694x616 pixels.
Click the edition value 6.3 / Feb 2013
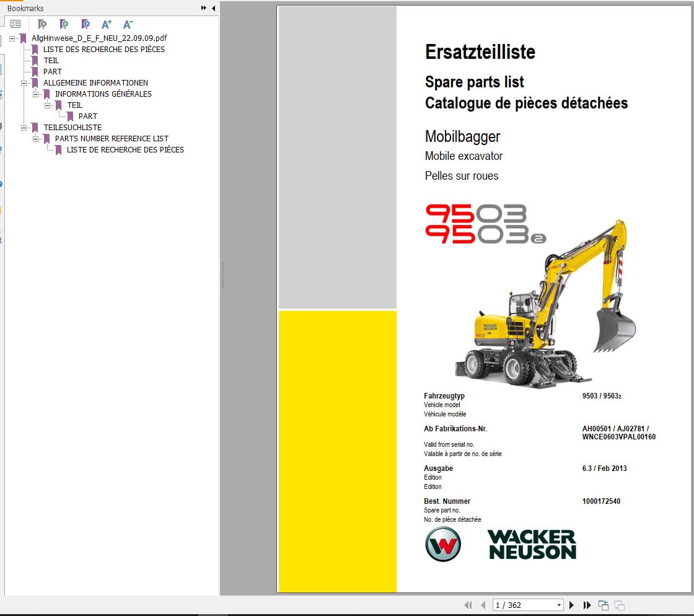coord(604,469)
